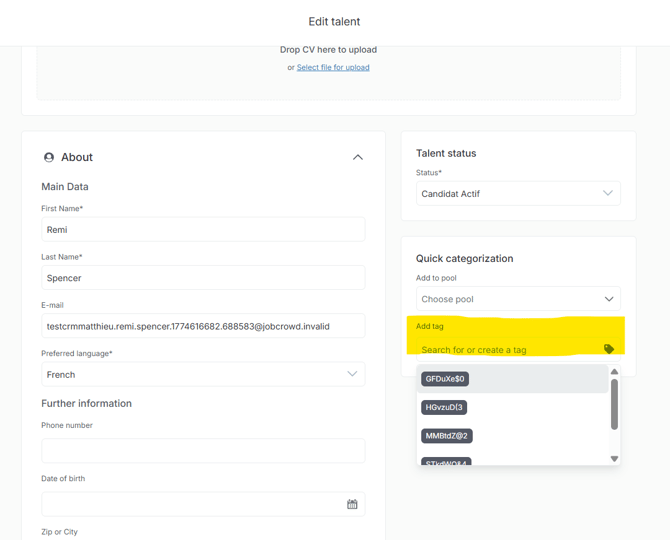The width and height of the screenshot is (670, 540).
Task: Click the Date of birth input field
Action: tap(190, 504)
